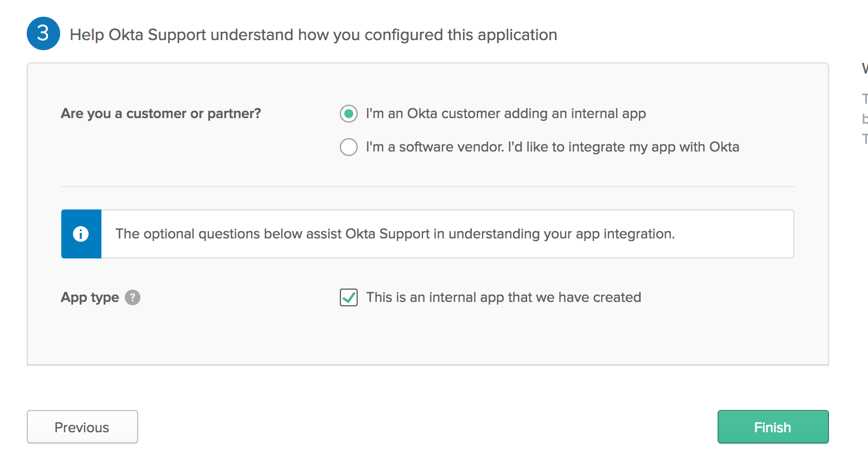Image resolution: width=868 pixels, height=459 pixels.
Task: Click "I'm an Okta customer adding an internal app" text
Action: coord(506,114)
